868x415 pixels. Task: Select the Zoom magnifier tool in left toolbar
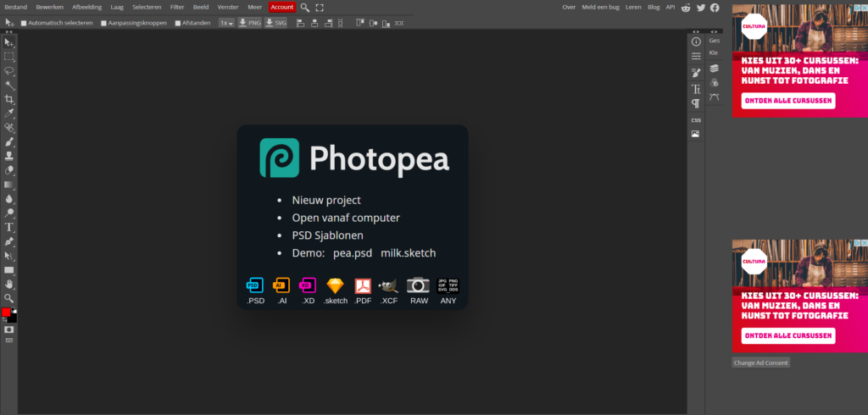point(8,298)
